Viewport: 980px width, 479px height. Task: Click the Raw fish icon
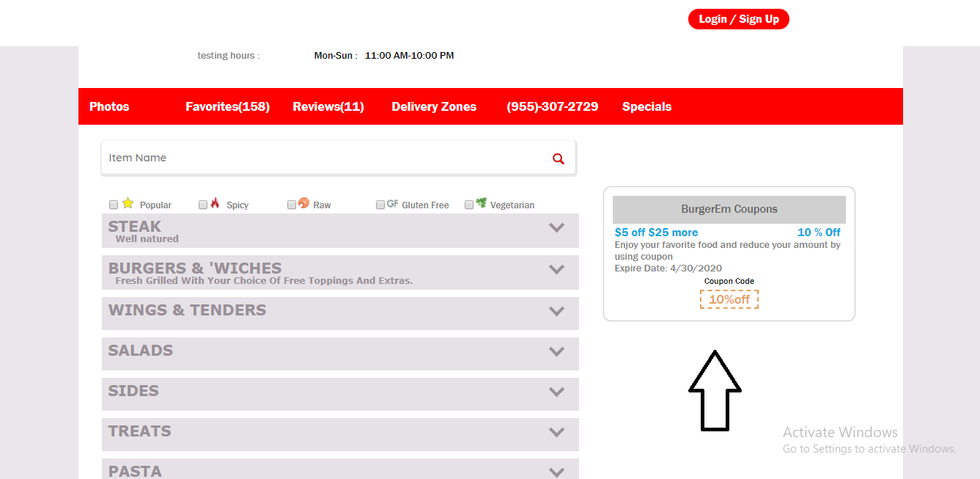click(x=303, y=203)
